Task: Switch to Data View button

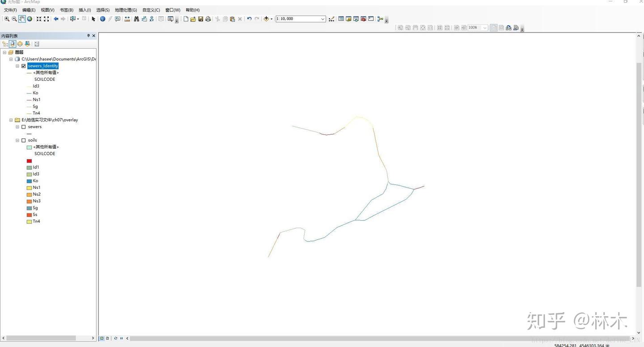Action: pyautogui.click(x=102, y=339)
